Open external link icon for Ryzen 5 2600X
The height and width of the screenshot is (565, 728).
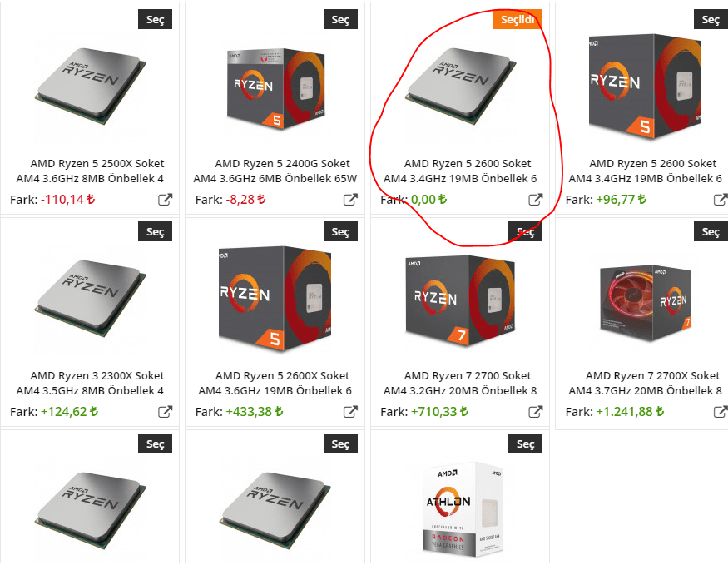(350, 412)
